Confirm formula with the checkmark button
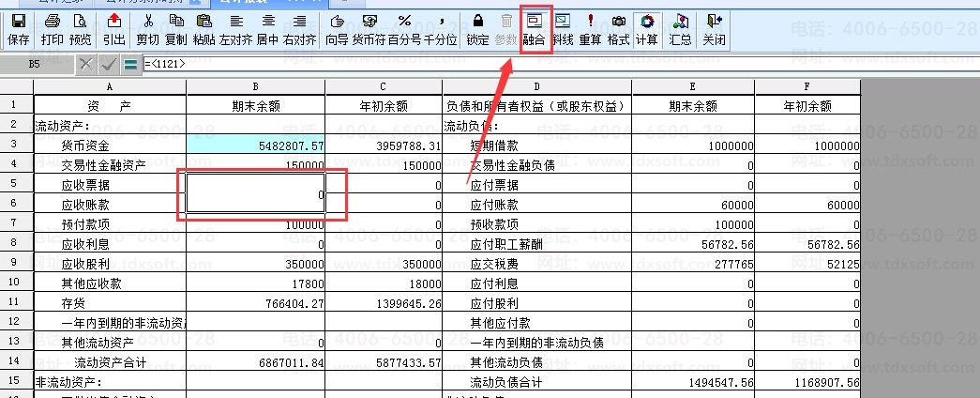Screen dimensions: 980x398 (109, 64)
